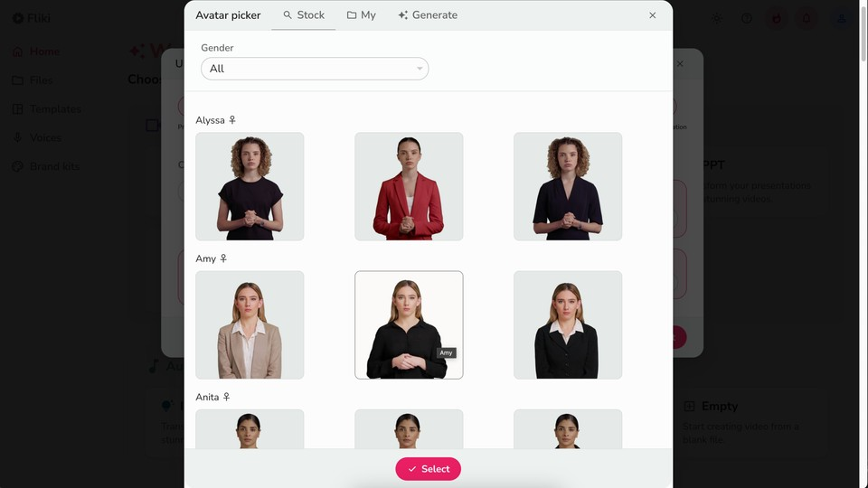Open the help icon in header
The image size is (868, 488).
click(x=747, y=18)
